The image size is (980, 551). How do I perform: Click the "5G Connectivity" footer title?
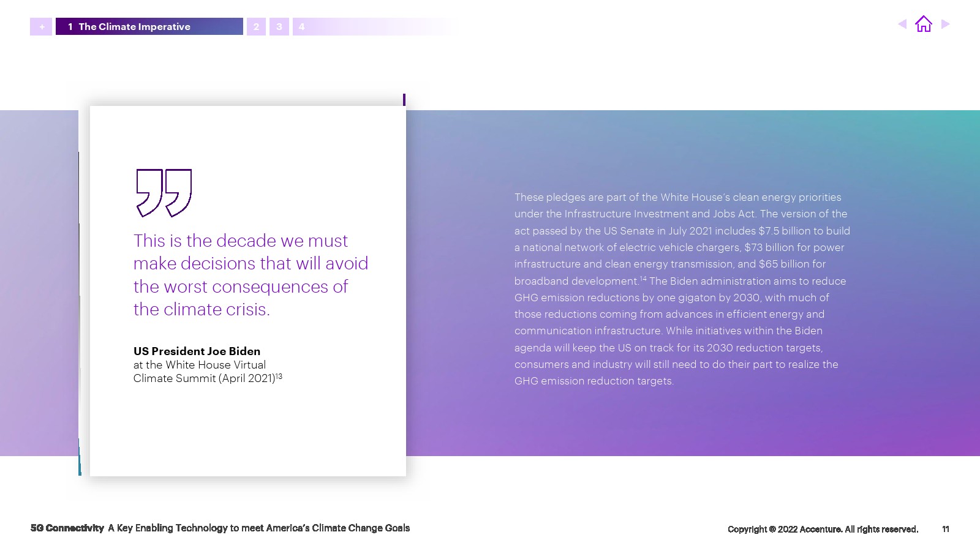click(x=67, y=528)
